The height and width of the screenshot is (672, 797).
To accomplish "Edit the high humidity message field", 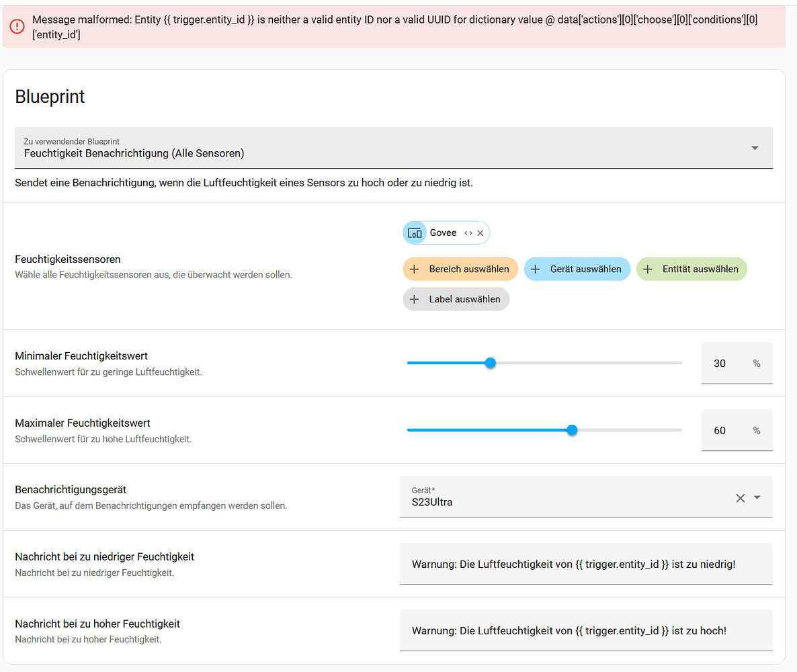I will pos(585,631).
